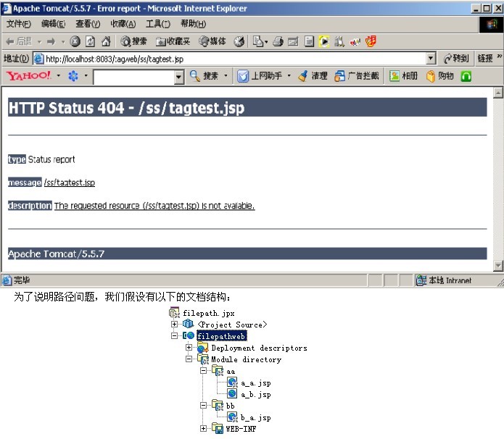Image resolution: width=504 pixels, height=439 pixels.
Task: Click the Yahoo! logo button
Action: [28, 76]
